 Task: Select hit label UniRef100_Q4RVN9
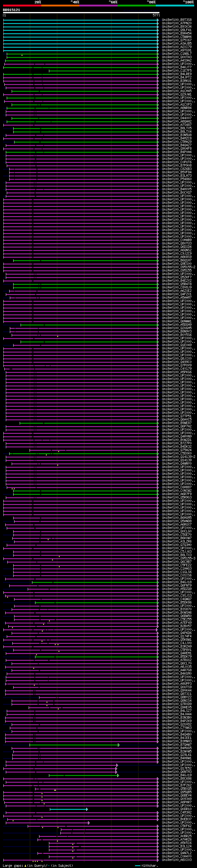coord(177,436)
